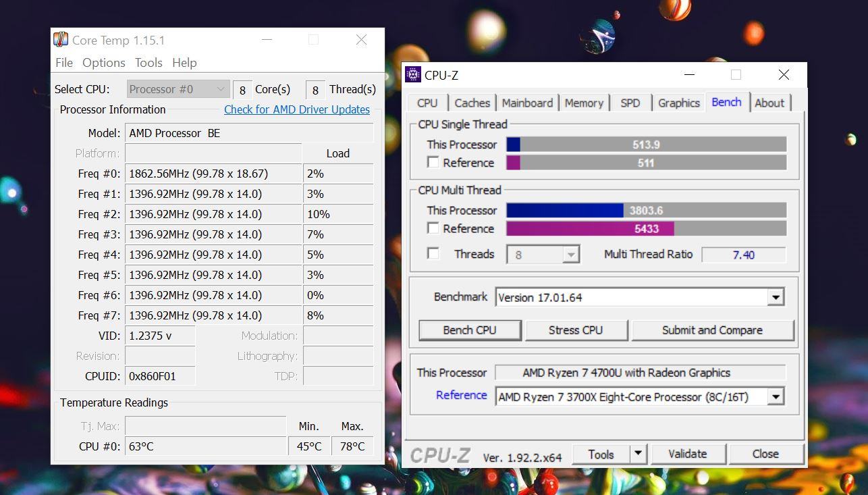Expand the Benchmark version dropdown
This screenshot has height=495, width=868.
point(776,297)
